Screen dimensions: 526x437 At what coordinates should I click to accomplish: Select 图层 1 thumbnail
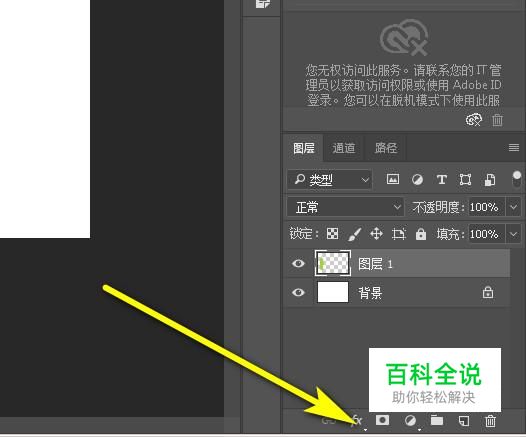(x=333, y=263)
